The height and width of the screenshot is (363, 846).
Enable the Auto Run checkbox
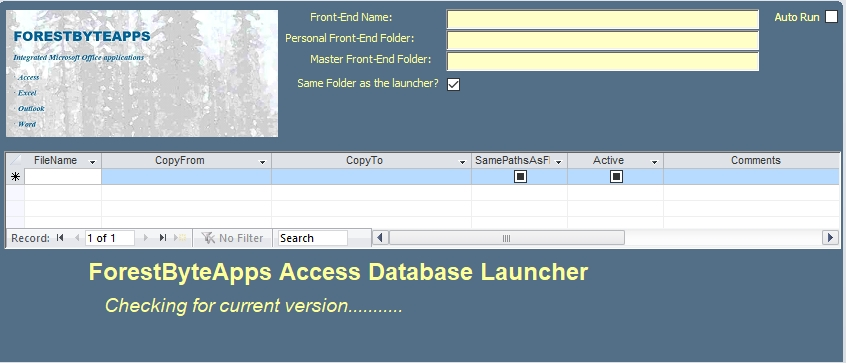click(x=831, y=17)
